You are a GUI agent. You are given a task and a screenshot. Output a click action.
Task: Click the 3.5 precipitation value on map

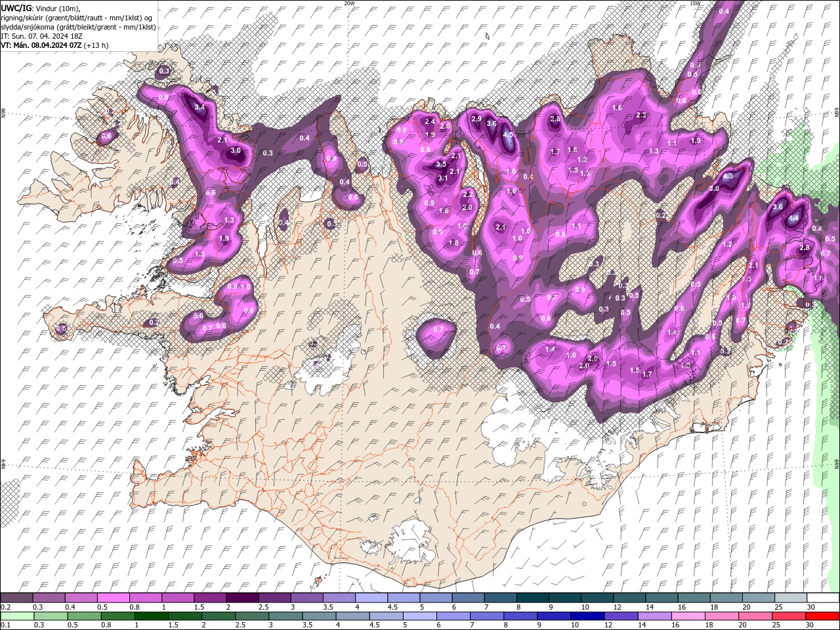[x=441, y=164]
